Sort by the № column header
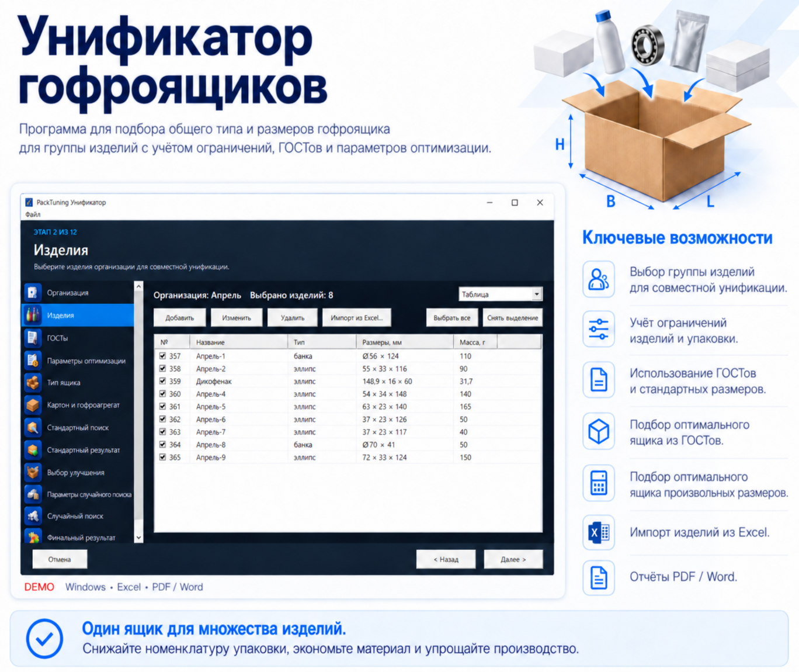This screenshot has height=672, width=799. [172, 342]
